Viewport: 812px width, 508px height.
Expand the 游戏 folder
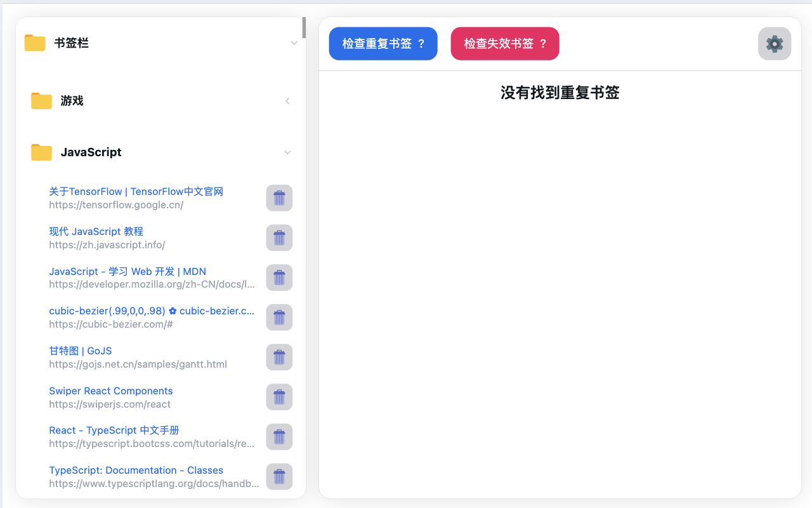pyautogui.click(x=287, y=100)
